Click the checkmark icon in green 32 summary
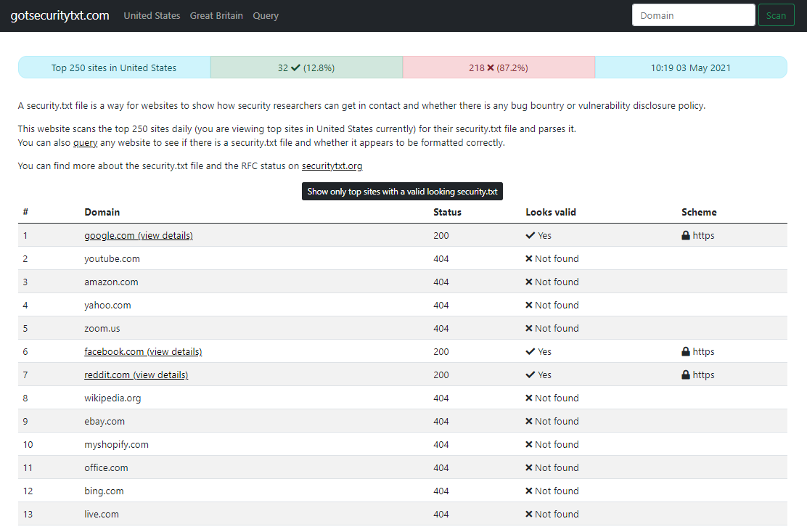This screenshot has width=807, height=532. [295, 68]
